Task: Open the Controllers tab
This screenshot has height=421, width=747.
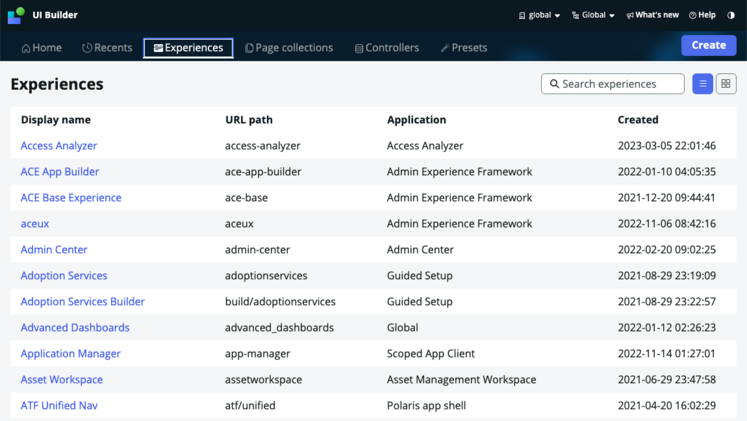Action: [386, 48]
